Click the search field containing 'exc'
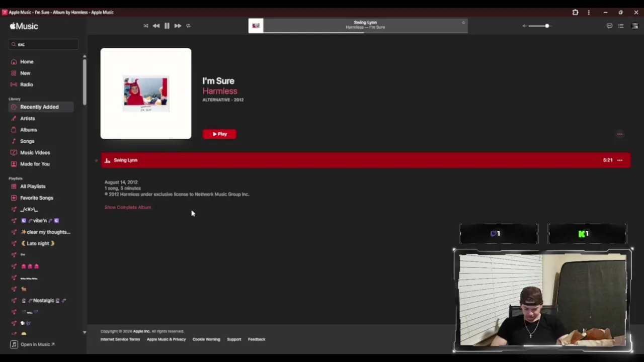 click(x=43, y=44)
